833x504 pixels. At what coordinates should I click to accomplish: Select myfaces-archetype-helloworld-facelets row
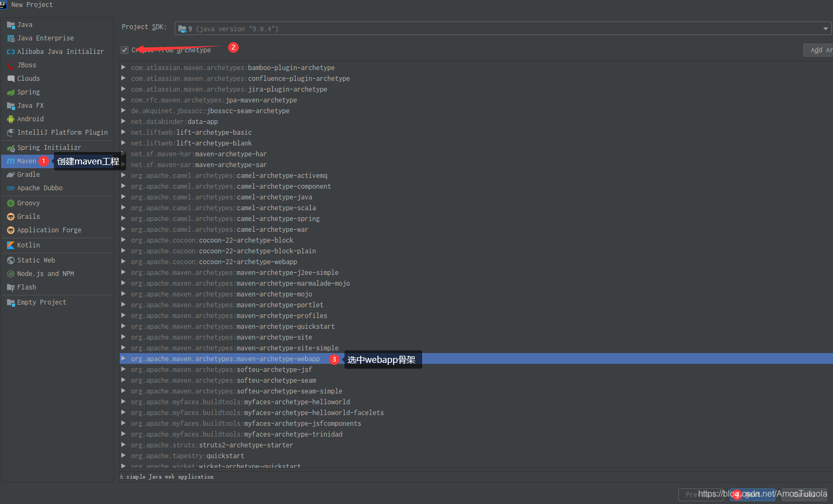click(x=476, y=413)
